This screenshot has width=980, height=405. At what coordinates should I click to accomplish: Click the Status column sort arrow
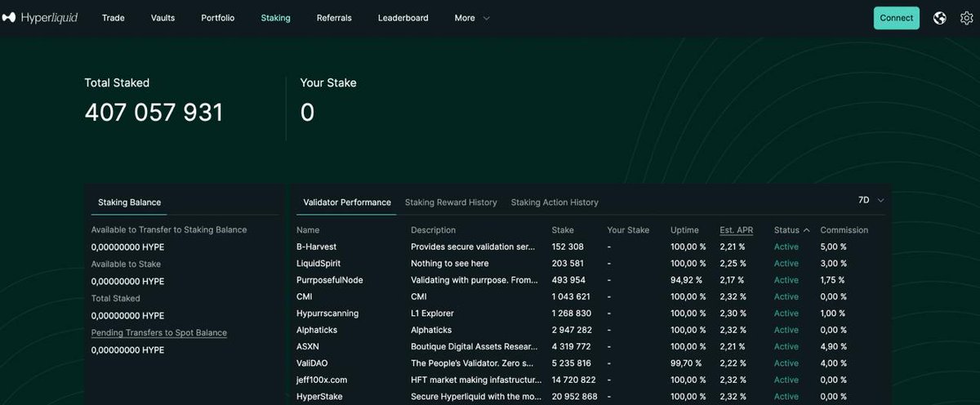coord(807,230)
